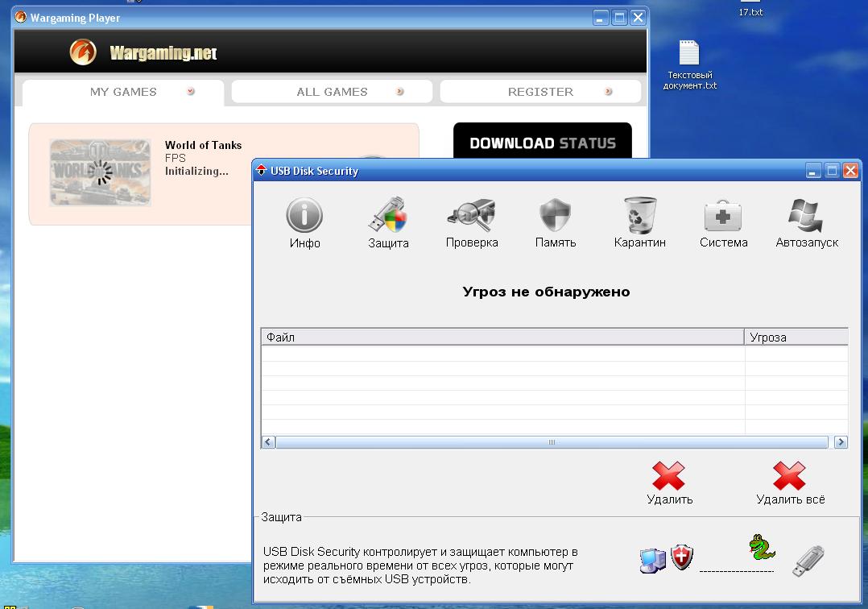
Task: Switch to the ALL GAMES tab
Action: click(x=332, y=92)
